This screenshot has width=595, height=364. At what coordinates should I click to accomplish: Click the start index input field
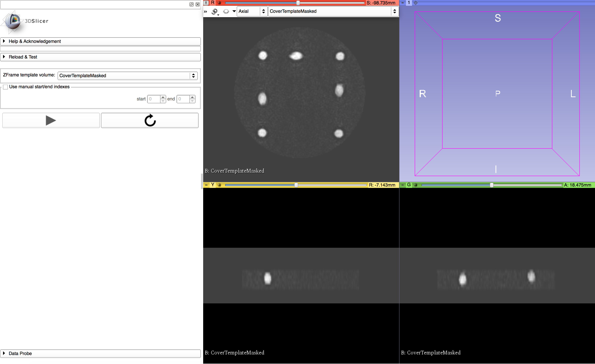pos(154,99)
